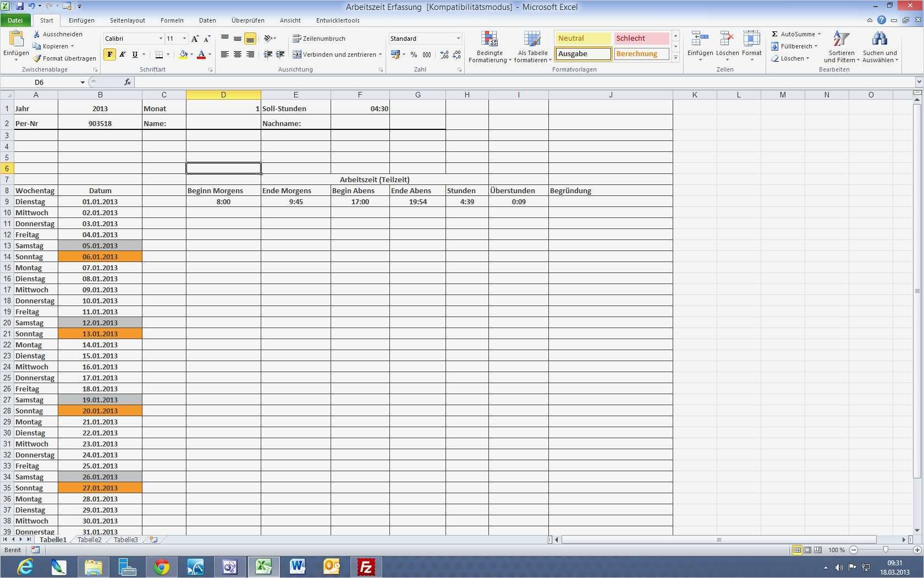
Task: Toggle italic formatting (K)
Action: [122, 54]
